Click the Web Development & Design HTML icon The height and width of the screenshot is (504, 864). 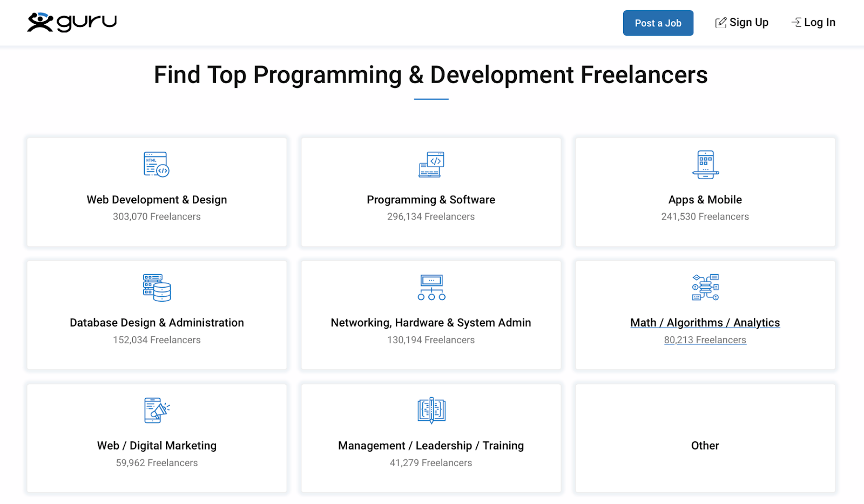point(157,165)
